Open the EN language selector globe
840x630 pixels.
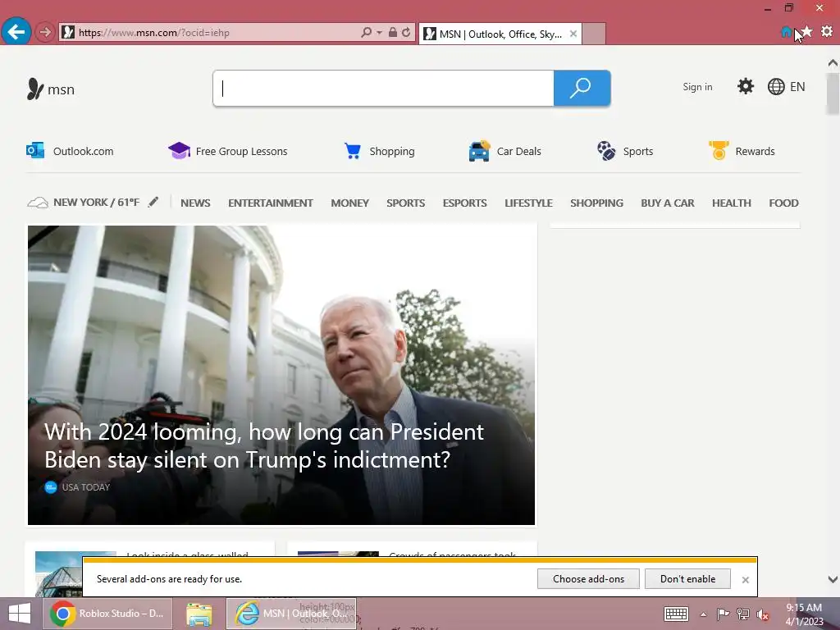coord(786,87)
